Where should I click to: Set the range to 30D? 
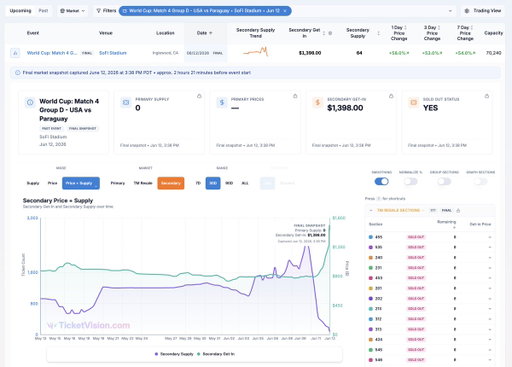click(x=213, y=183)
